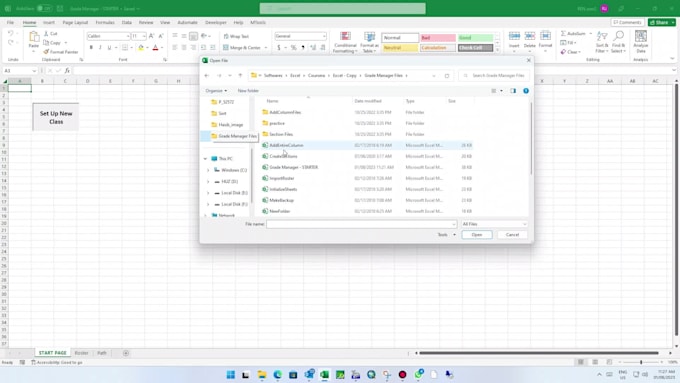Open the Find & Select menu
The height and width of the screenshot is (383, 680).
tap(619, 42)
